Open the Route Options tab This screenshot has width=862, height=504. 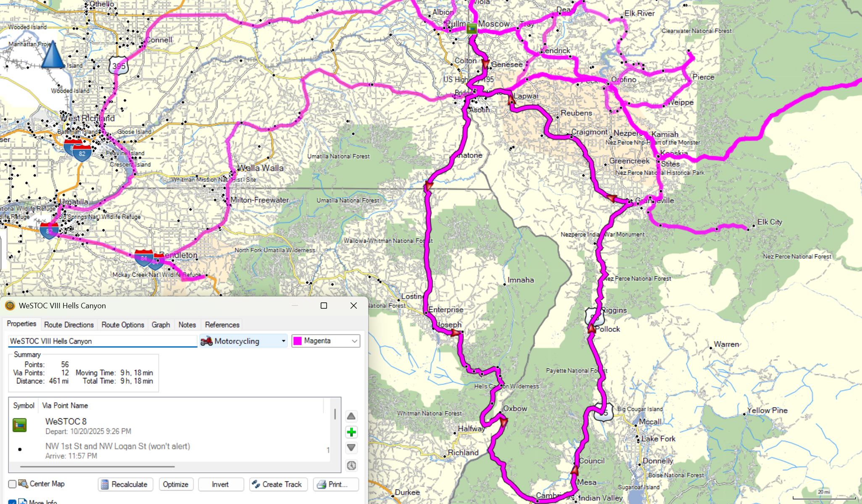(x=123, y=325)
